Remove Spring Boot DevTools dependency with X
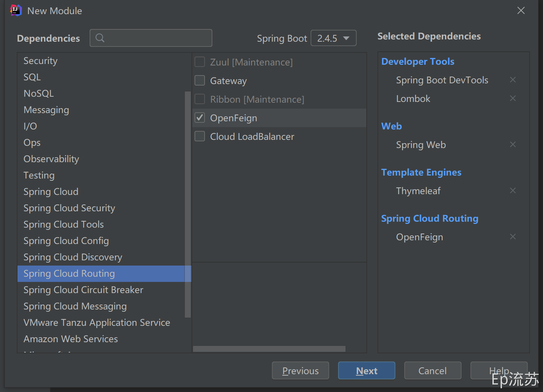The image size is (543, 392). pos(513,80)
